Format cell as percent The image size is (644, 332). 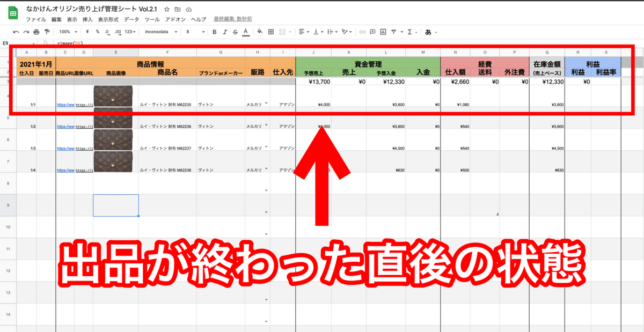pyautogui.click(x=97, y=32)
